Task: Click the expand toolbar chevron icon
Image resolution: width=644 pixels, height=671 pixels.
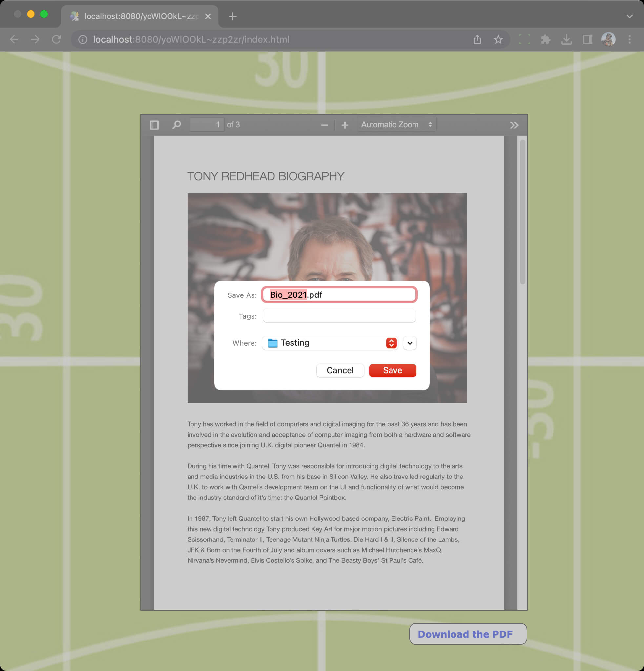Action: [513, 125]
